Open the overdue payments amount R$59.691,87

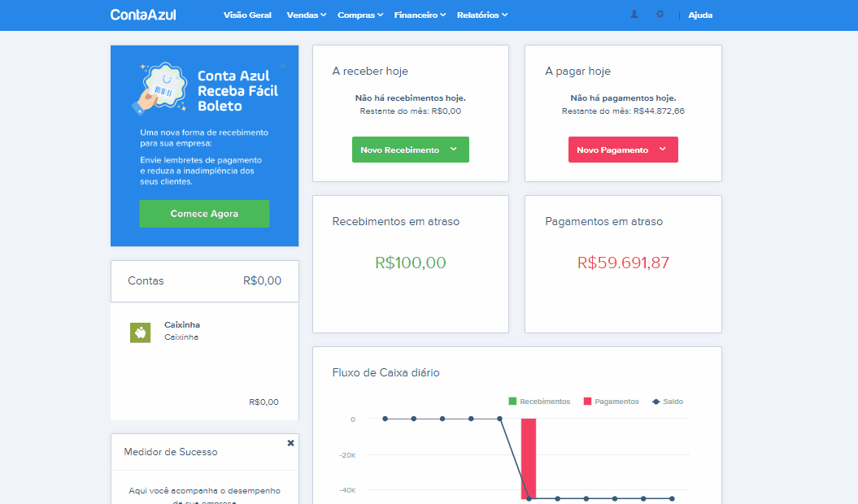click(623, 263)
